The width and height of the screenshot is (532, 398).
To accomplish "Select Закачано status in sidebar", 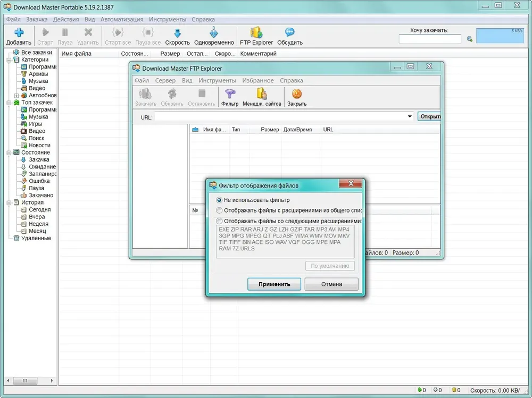I will click(41, 195).
